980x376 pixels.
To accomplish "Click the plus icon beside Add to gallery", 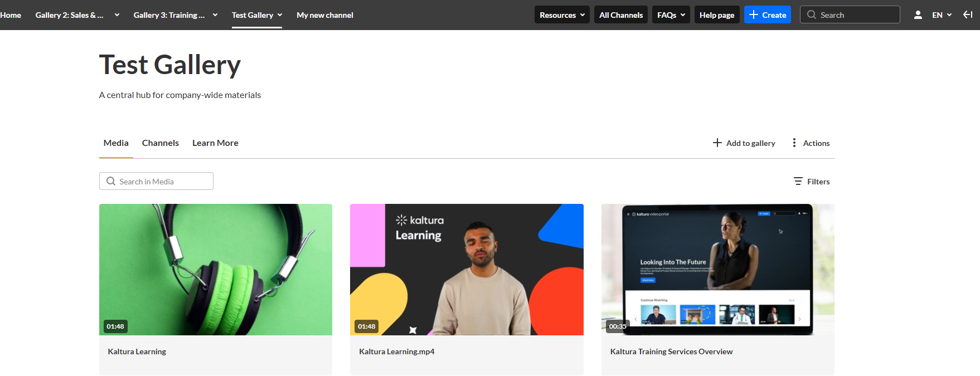I will tap(717, 143).
